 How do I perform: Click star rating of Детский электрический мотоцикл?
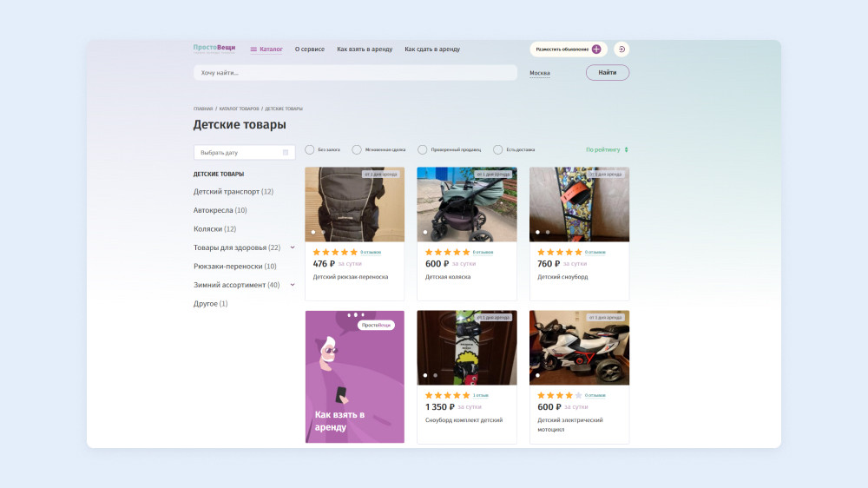560,395
